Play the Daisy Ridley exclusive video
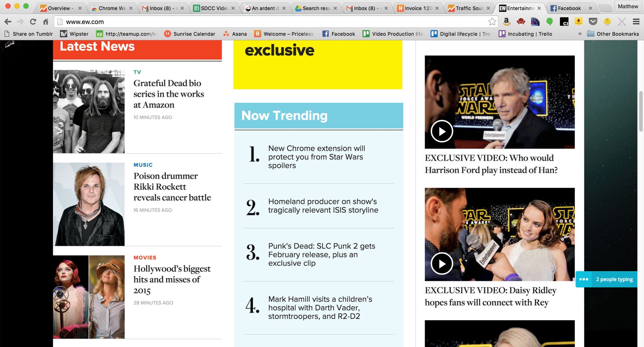This screenshot has height=347, width=644. pos(442,264)
